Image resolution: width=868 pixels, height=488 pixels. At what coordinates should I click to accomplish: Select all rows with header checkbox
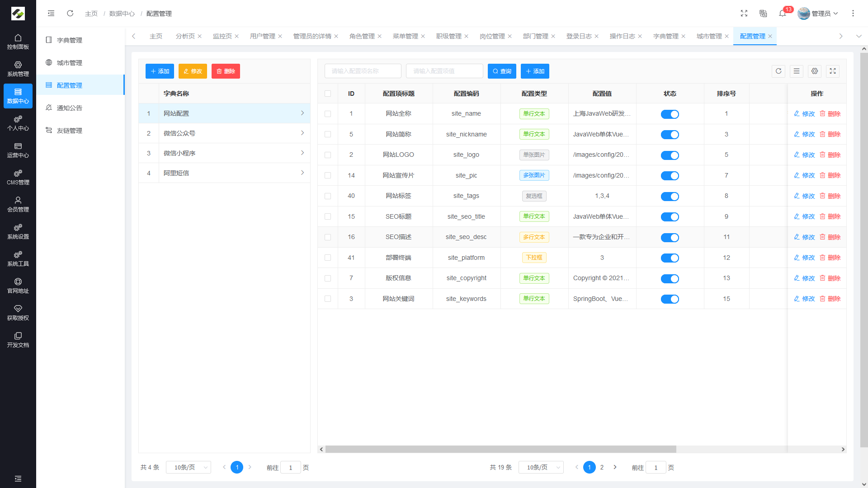[x=328, y=94]
